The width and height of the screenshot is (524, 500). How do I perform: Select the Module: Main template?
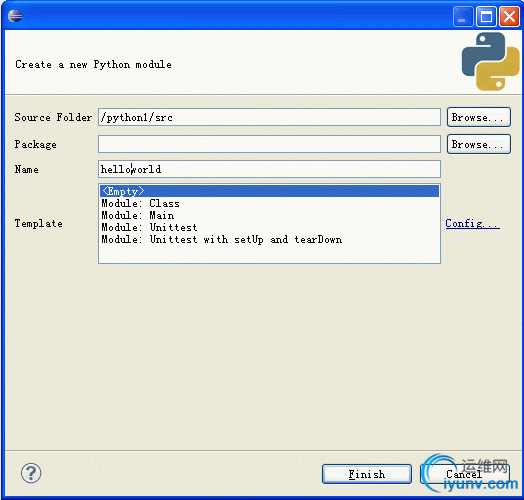(269, 215)
